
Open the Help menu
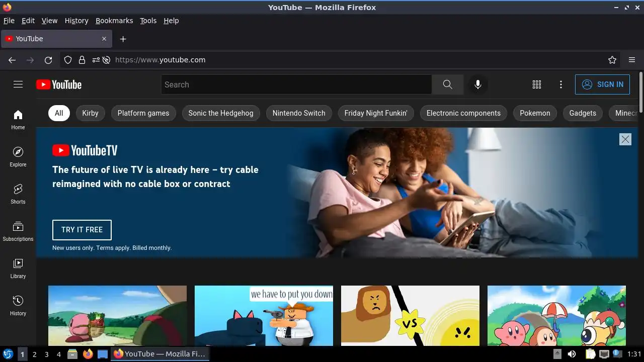pos(171,21)
